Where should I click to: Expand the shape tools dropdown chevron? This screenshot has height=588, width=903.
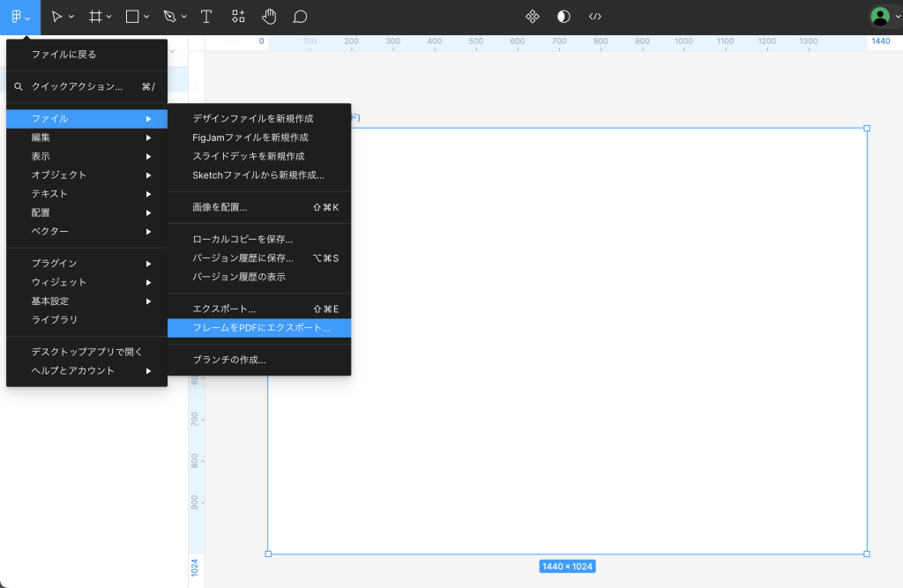146,18
